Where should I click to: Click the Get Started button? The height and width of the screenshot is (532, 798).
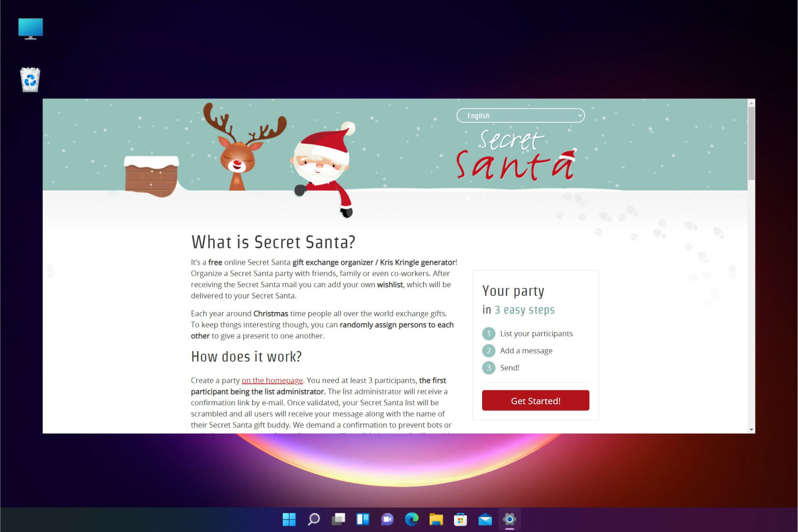535,400
